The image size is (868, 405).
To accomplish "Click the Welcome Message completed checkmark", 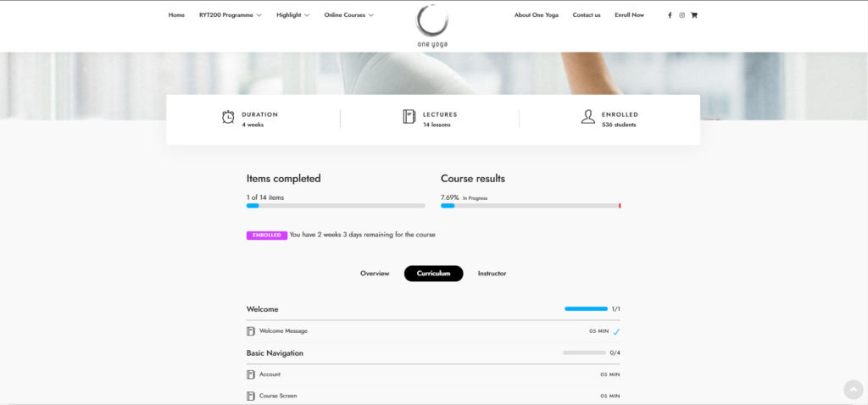I will pos(616,332).
